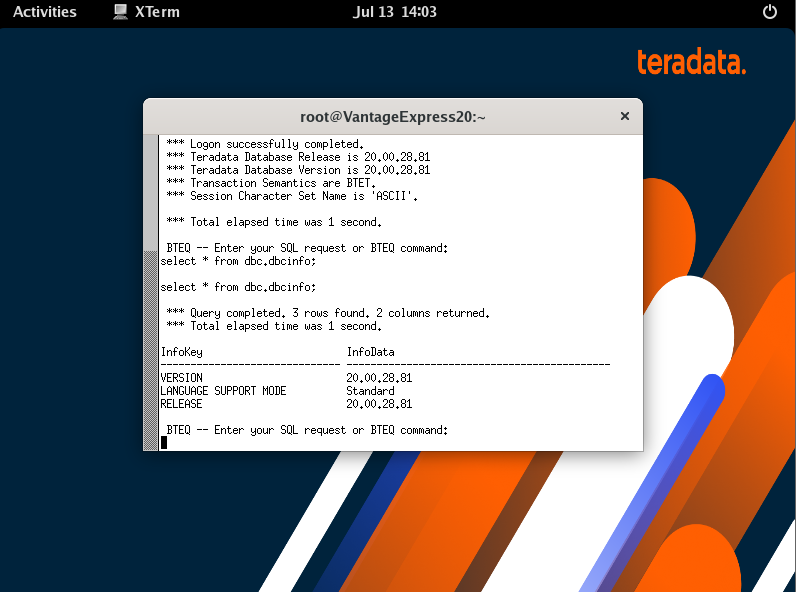Place cursor at the blinking terminal block cursor
796x592 pixels.
[x=164, y=443]
